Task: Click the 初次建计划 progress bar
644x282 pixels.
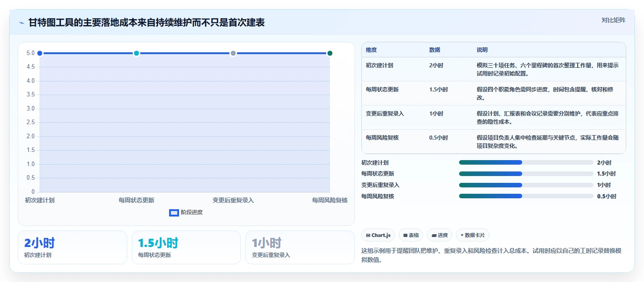Action: click(526, 162)
